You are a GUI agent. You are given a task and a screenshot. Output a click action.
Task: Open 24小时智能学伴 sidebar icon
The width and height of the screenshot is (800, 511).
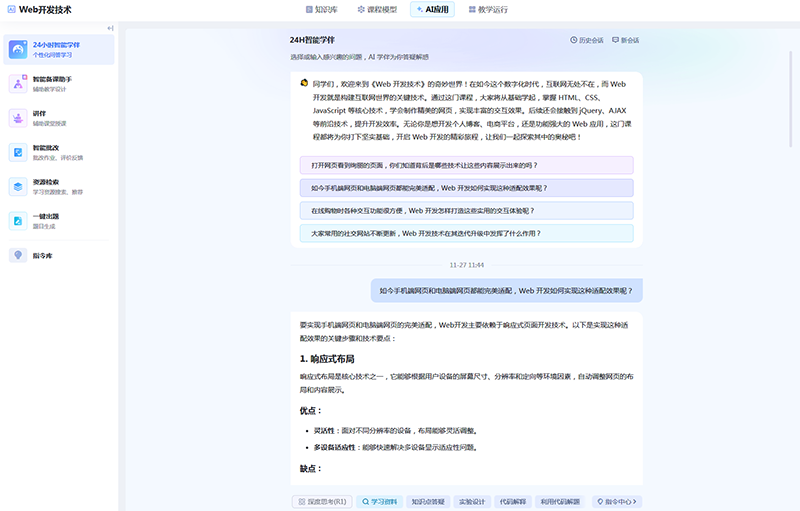pyautogui.click(x=18, y=50)
